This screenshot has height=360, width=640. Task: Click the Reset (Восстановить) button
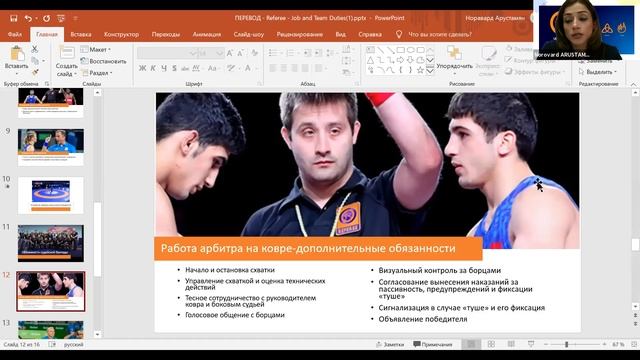coord(104,61)
